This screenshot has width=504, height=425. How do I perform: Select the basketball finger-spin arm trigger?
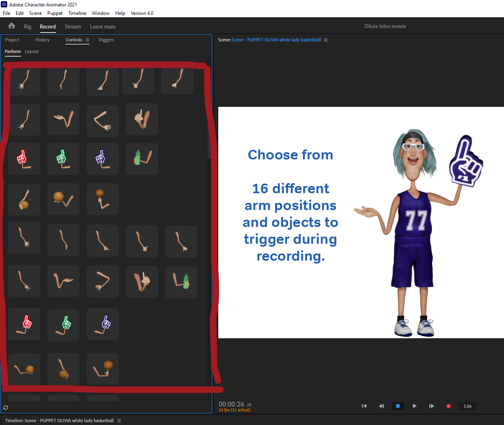(102, 199)
